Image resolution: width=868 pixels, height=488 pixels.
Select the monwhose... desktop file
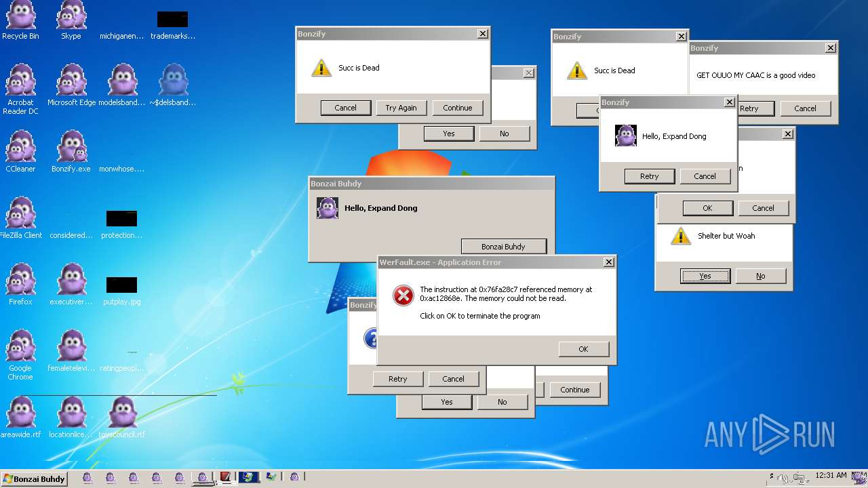122,169
